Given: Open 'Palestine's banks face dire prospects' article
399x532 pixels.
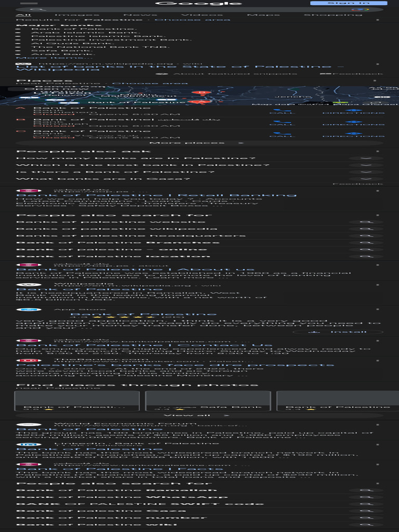Looking at the screenshot, I should pyautogui.click(x=175, y=365).
